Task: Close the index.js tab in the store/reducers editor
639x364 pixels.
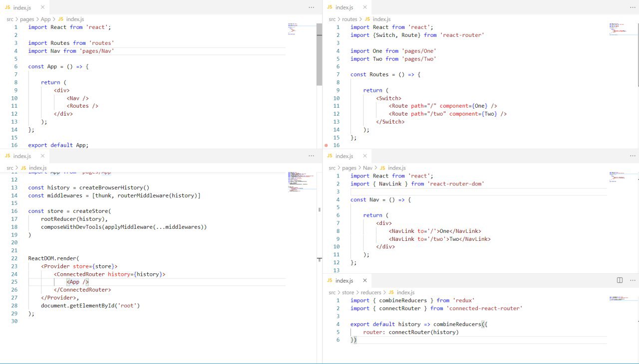Action: (x=364, y=281)
